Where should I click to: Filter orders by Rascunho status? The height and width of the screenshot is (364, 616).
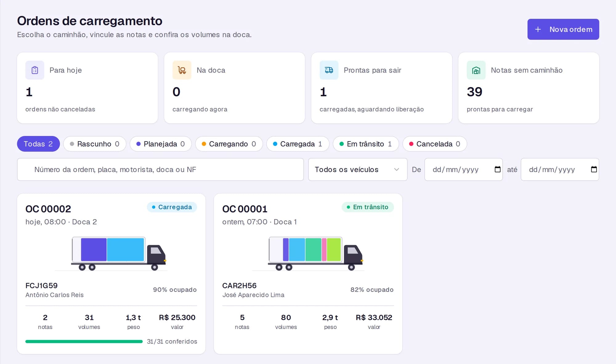click(x=95, y=144)
